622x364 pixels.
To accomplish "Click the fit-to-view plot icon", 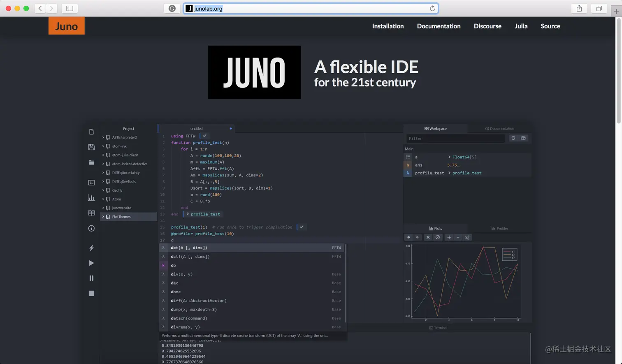I will pyautogui.click(x=467, y=237).
